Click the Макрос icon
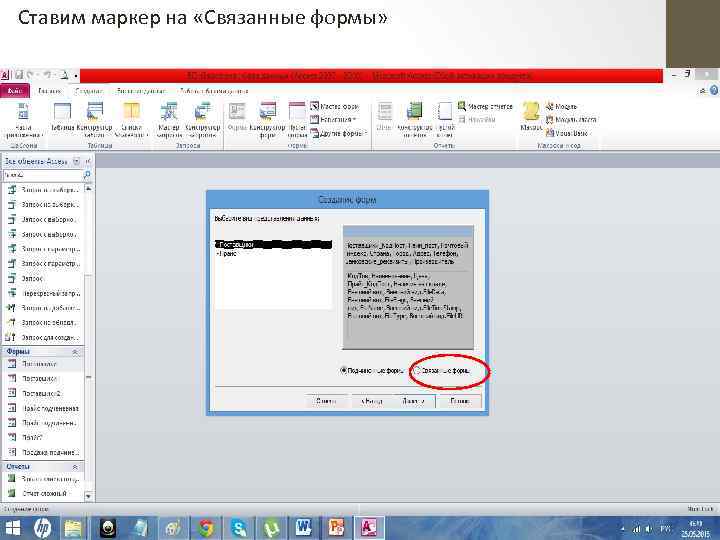 tap(531, 117)
